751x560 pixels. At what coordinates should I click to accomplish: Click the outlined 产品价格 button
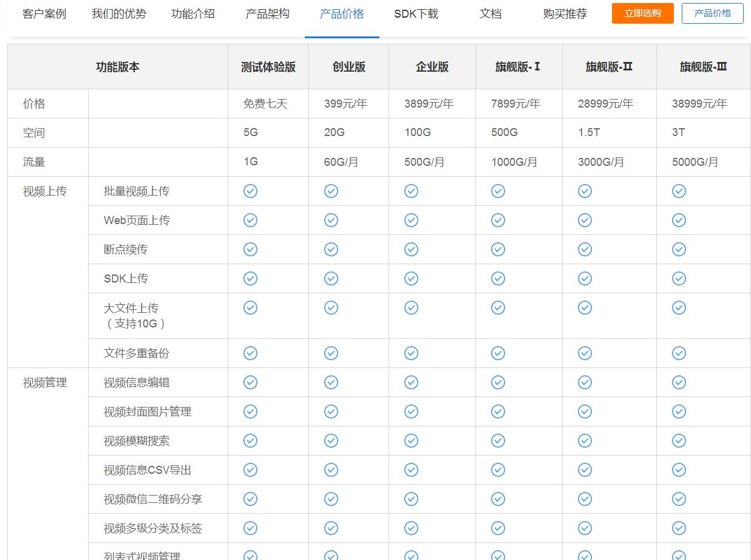713,13
